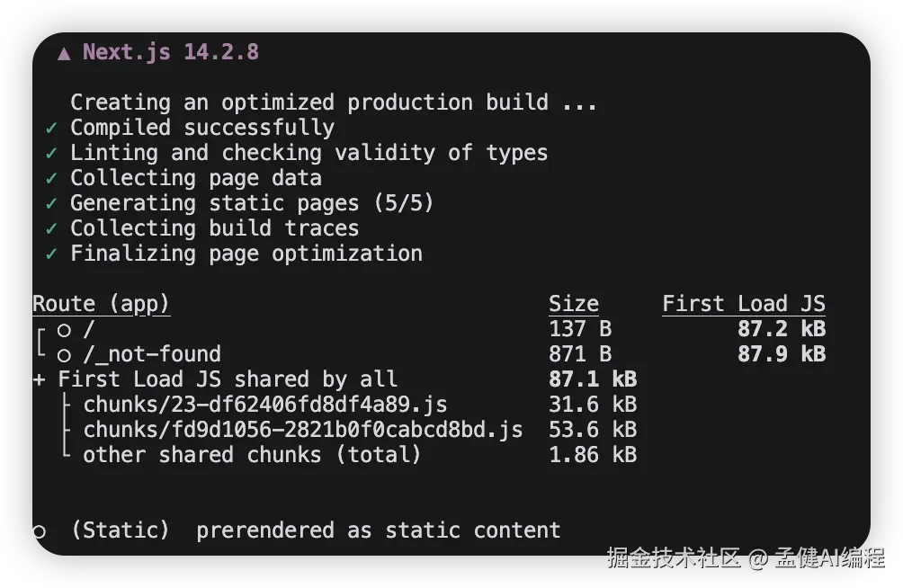Click the circle icon before (Static) legend
The height and width of the screenshot is (588, 903).
(39, 531)
